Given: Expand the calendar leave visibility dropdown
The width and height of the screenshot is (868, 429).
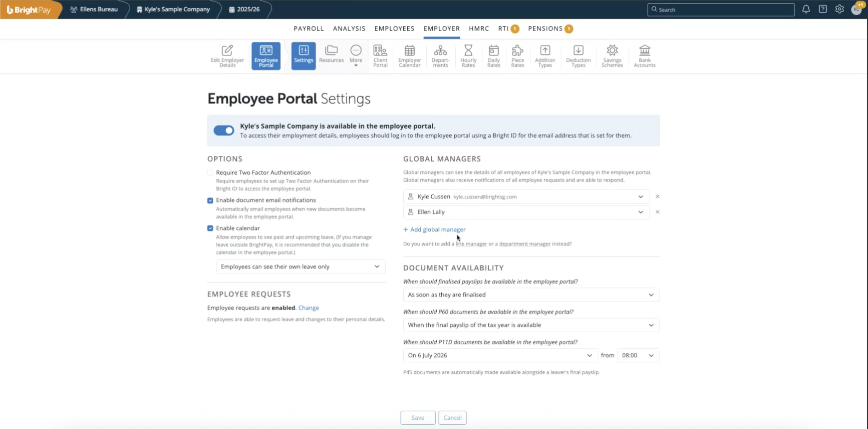Looking at the screenshot, I should point(300,267).
